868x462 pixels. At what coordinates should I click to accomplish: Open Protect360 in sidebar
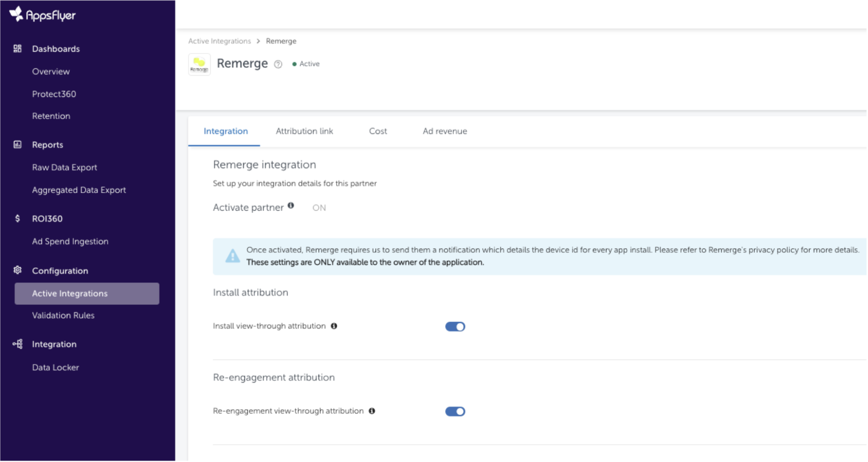click(x=54, y=94)
